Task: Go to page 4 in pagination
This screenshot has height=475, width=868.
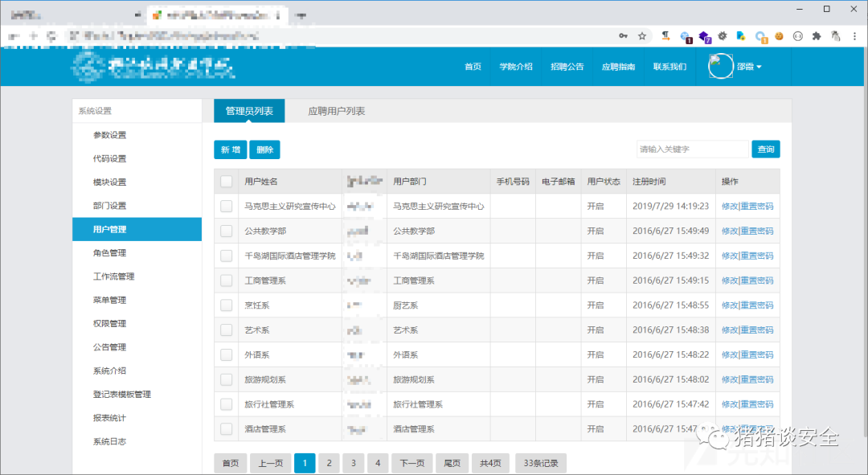Action: 378,464
